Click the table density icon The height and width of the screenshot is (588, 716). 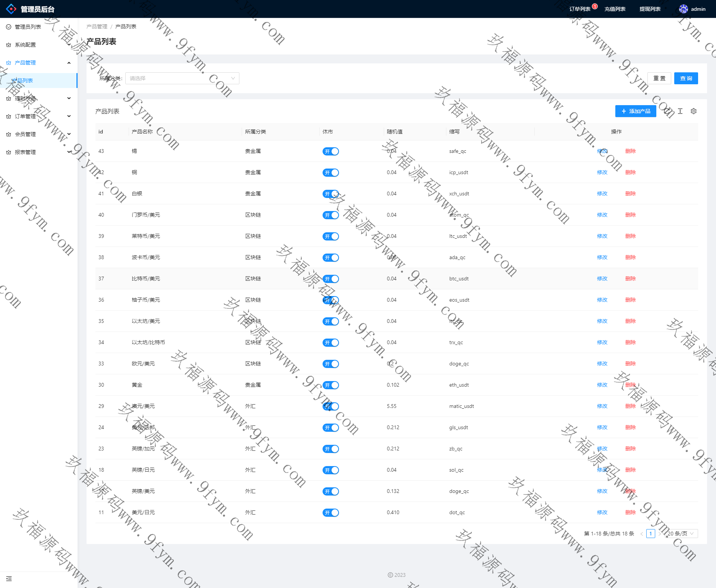point(680,111)
